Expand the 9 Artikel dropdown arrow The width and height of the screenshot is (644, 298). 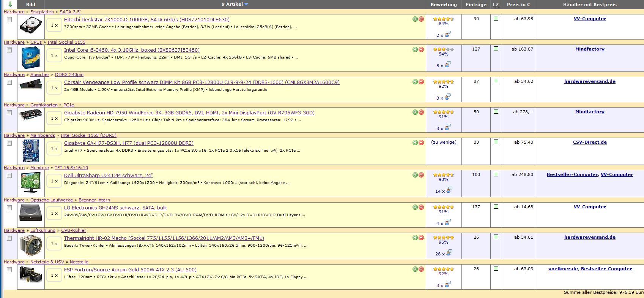pyautogui.click(x=246, y=4)
